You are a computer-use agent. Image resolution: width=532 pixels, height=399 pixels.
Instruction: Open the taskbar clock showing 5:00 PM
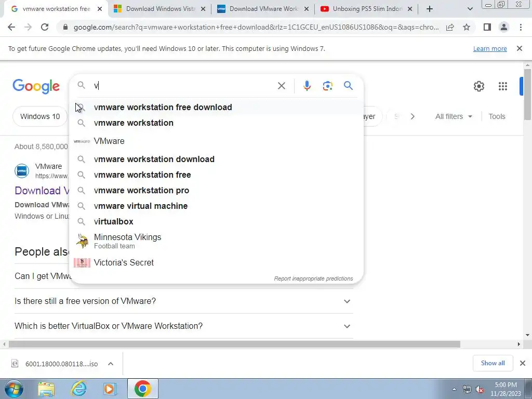click(x=506, y=389)
